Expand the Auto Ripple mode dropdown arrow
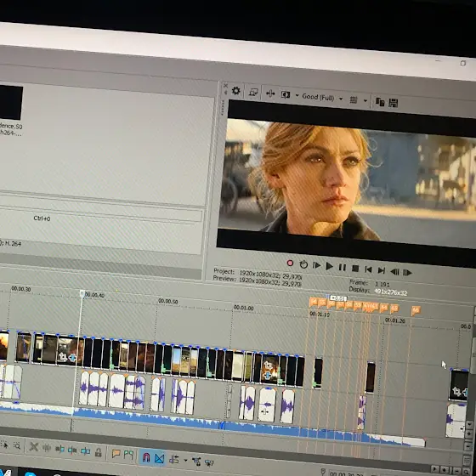The height and width of the screenshot is (476, 476). coord(185,460)
